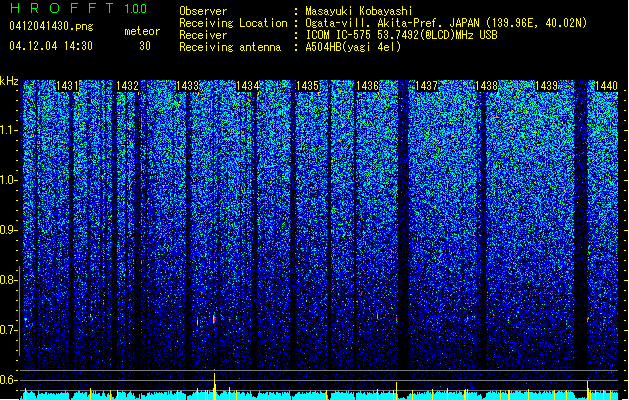Viewport: 629px width, 400px height.
Task: Click the 1438 time marker
Action: (x=486, y=86)
